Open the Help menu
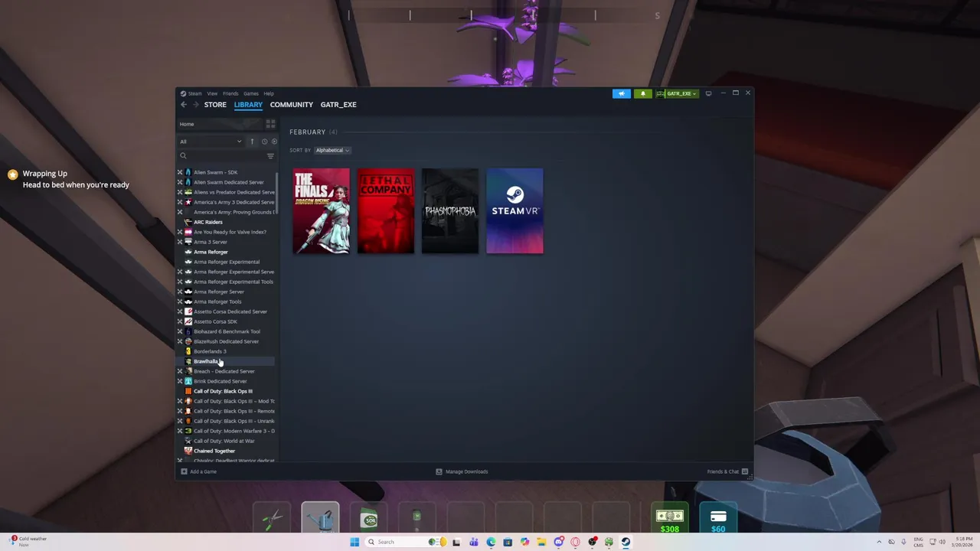 tap(269, 93)
